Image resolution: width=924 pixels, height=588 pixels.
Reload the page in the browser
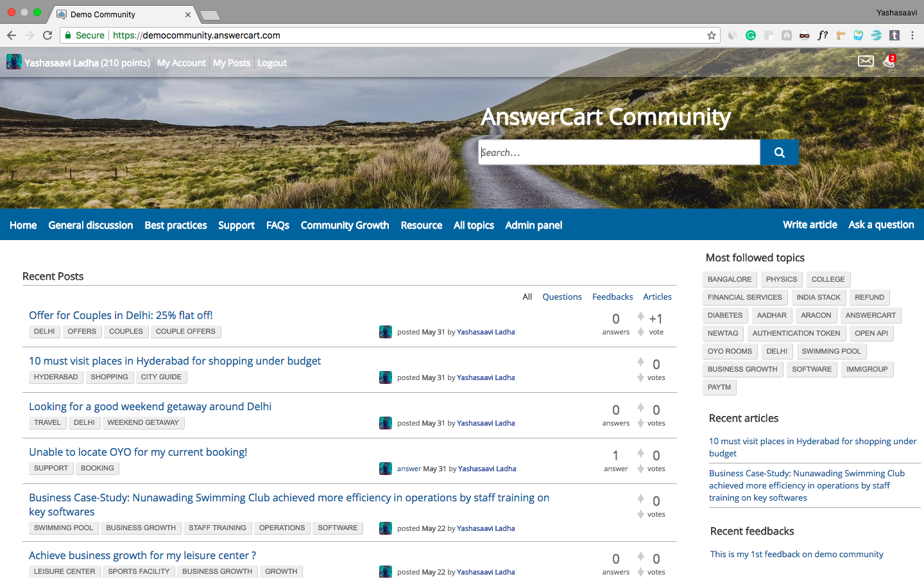pyautogui.click(x=47, y=35)
